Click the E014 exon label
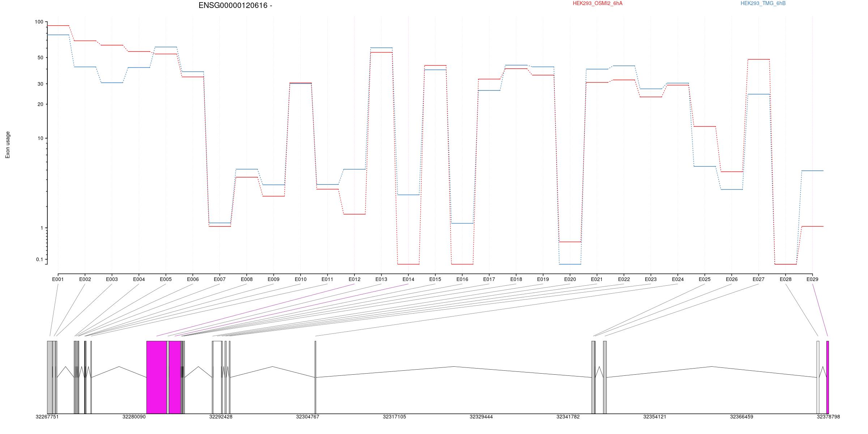Image resolution: width=868 pixels, height=434 pixels. pos(408,279)
